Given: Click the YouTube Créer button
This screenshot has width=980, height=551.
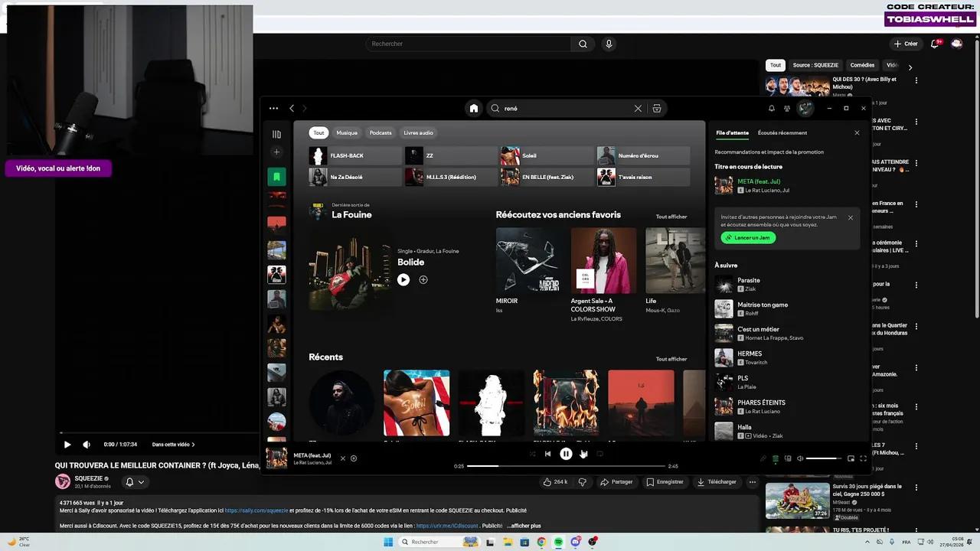Looking at the screenshot, I should tap(906, 44).
